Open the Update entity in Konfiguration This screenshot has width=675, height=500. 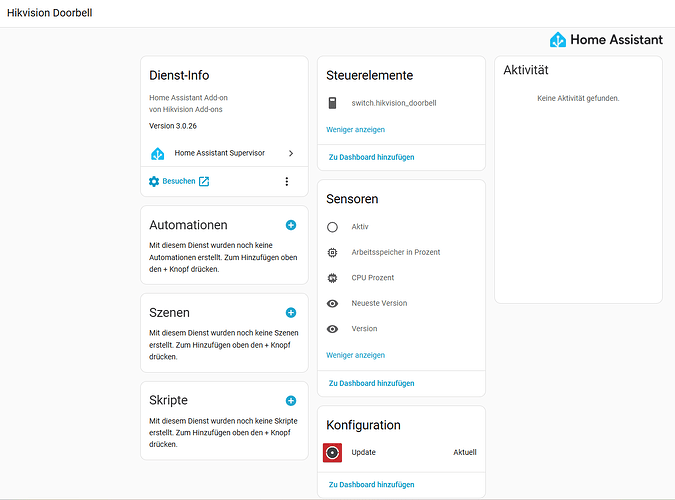click(x=401, y=452)
